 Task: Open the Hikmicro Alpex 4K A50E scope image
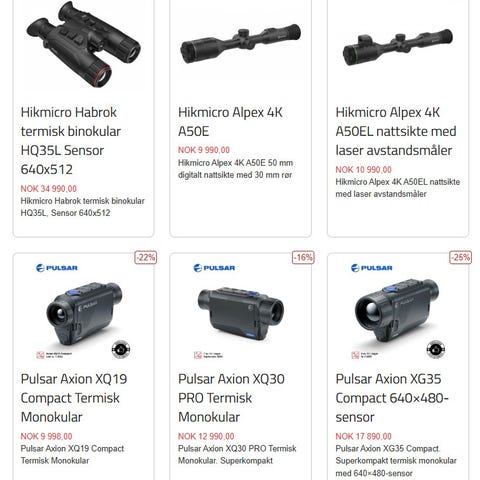[240, 43]
